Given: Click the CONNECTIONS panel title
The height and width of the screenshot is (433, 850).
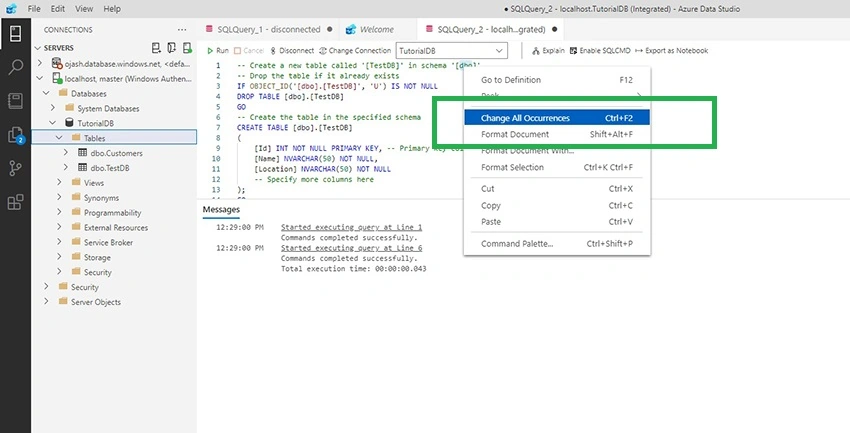Looking at the screenshot, I should point(68,30).
